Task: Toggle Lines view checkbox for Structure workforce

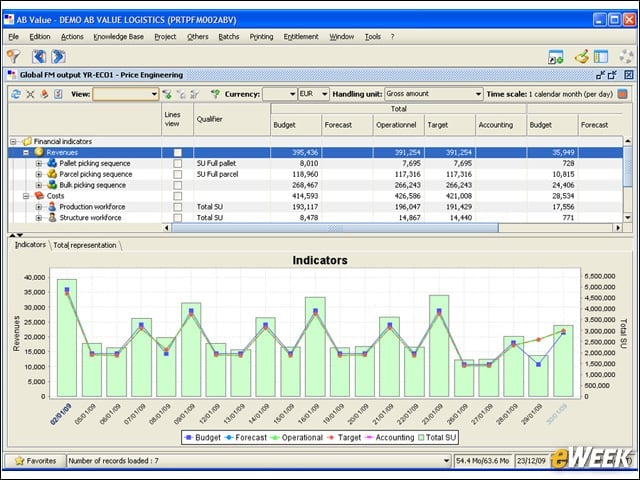Action: (178, 218)
